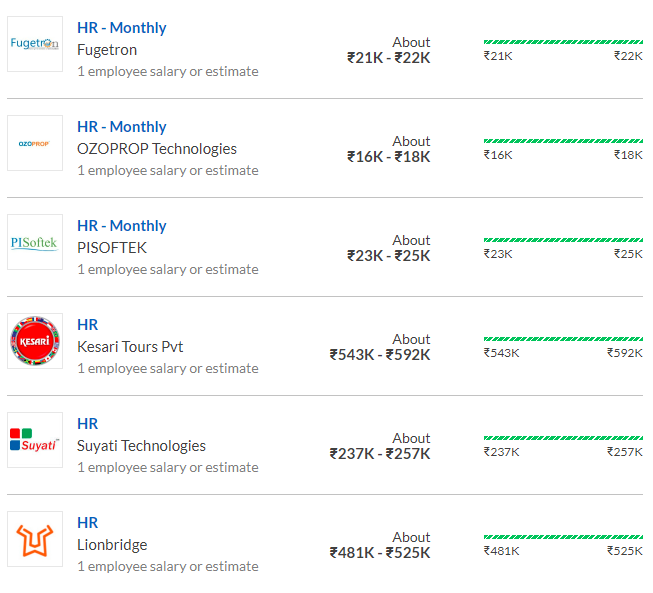Open the Suyati Technologies HR link

[88, 424]
